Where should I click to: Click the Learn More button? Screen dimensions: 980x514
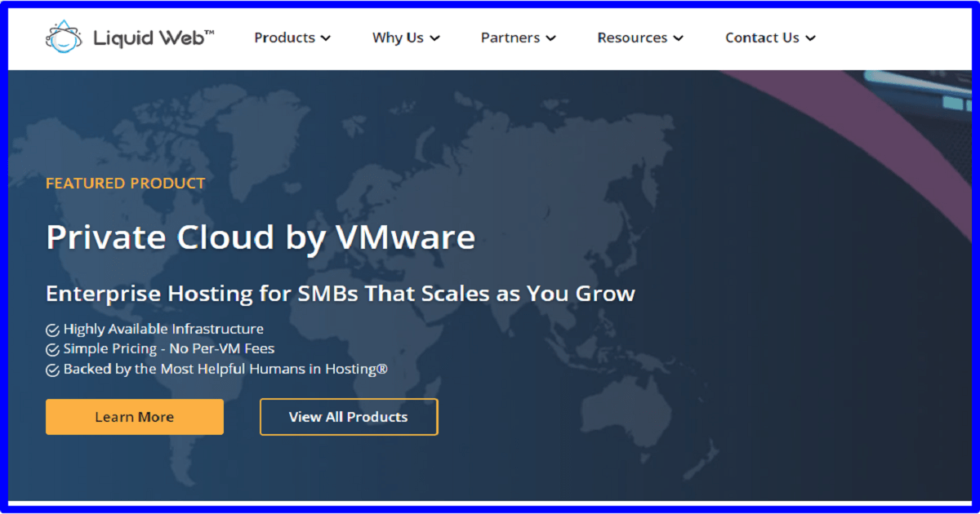[x=135, y=417]
